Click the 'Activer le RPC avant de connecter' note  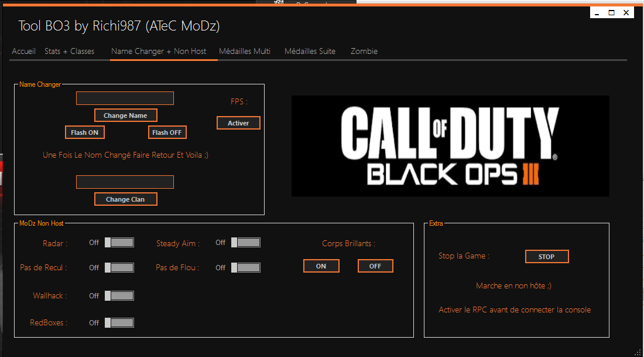tap(515, 310)
